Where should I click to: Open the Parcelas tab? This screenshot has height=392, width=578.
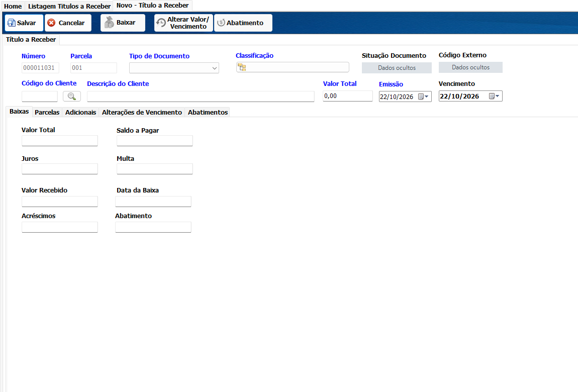(47, 113)
